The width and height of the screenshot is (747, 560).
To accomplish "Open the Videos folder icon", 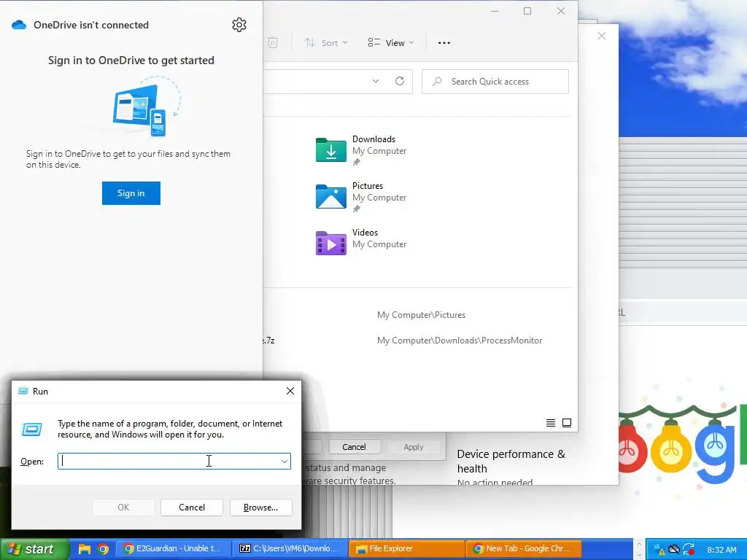I will click(x=330, y=244).
